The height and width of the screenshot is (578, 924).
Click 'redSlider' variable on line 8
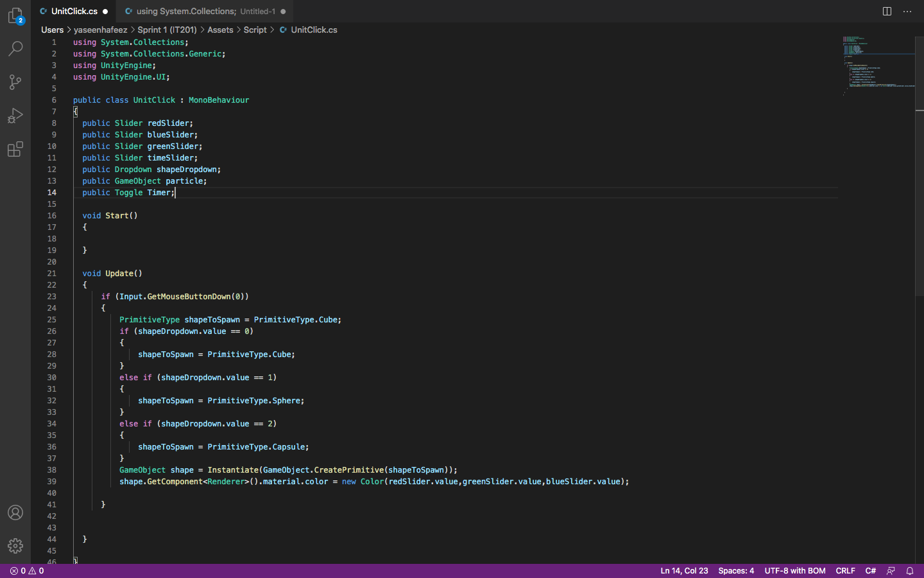click(x=168, y=123)
